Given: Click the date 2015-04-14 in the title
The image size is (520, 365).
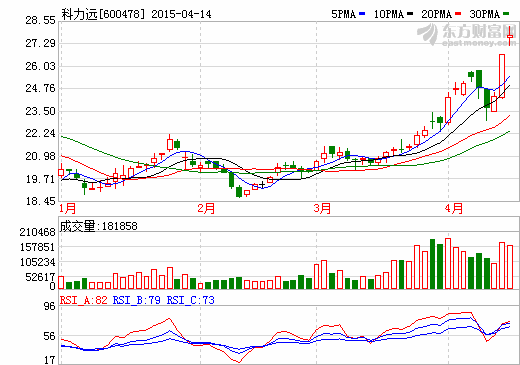Looking at the screenshot, I should pos(181,14).
